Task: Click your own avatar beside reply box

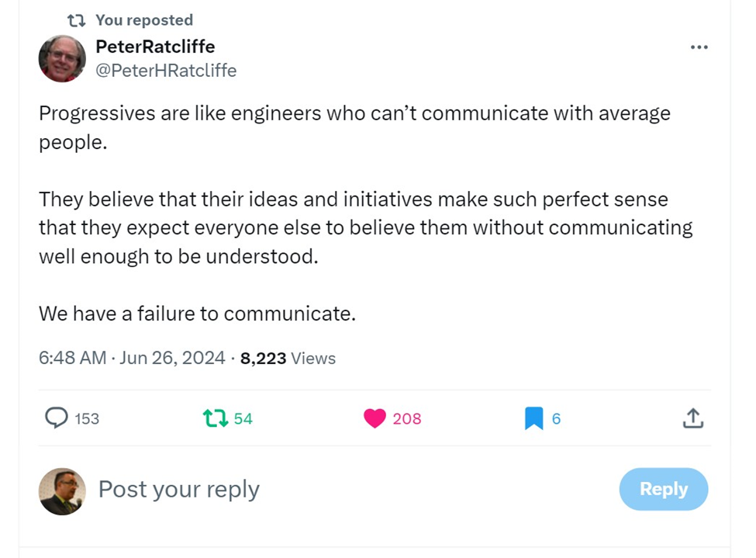Action: tap(62, 491)
